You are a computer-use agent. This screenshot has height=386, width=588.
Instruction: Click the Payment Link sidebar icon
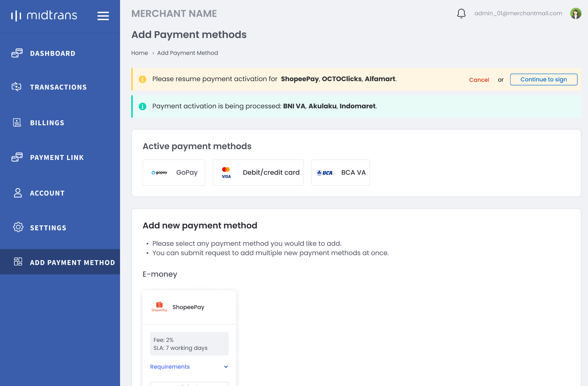[x=17, y=157]
